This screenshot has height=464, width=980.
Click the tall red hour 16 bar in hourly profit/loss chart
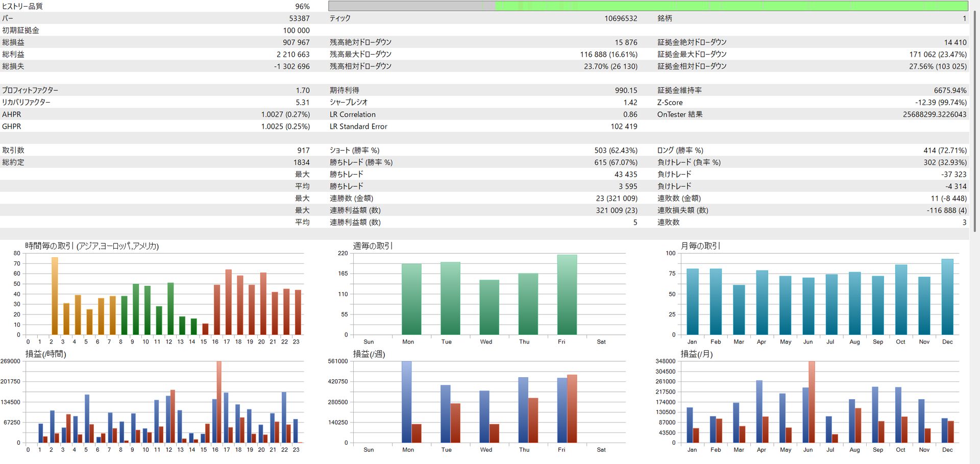pyautogui.click(x=219, y=402)
